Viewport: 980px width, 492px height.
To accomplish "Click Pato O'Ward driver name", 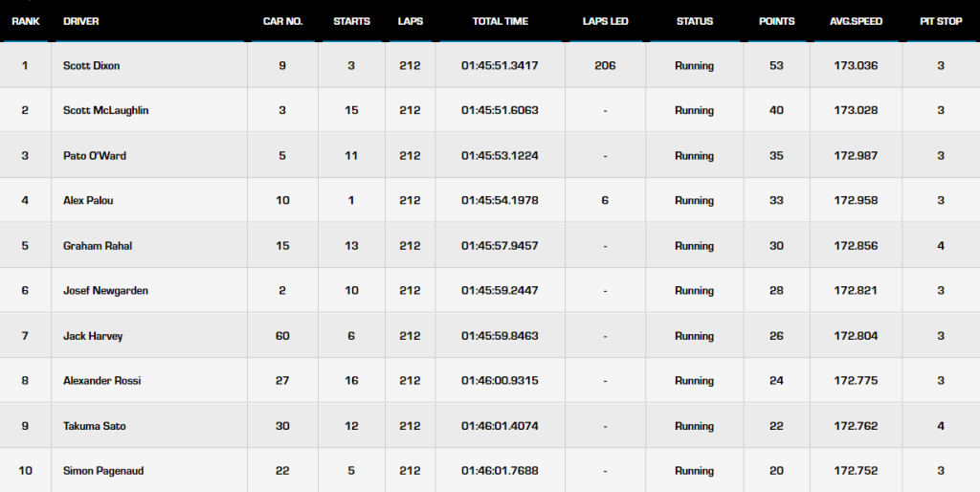I will 95,156.
